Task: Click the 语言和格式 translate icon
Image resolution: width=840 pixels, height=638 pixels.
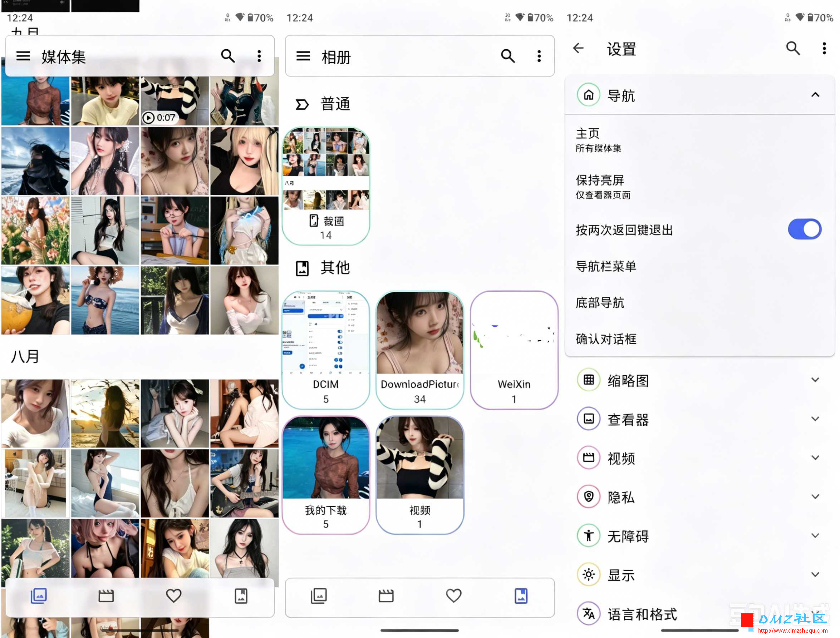Action: click(x=589, y=613)
